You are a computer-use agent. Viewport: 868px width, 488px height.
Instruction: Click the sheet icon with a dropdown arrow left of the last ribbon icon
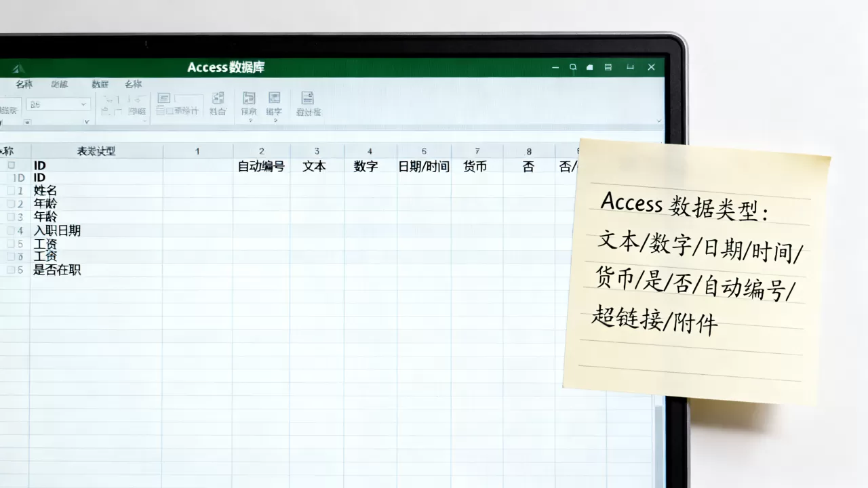pos(274,98)
